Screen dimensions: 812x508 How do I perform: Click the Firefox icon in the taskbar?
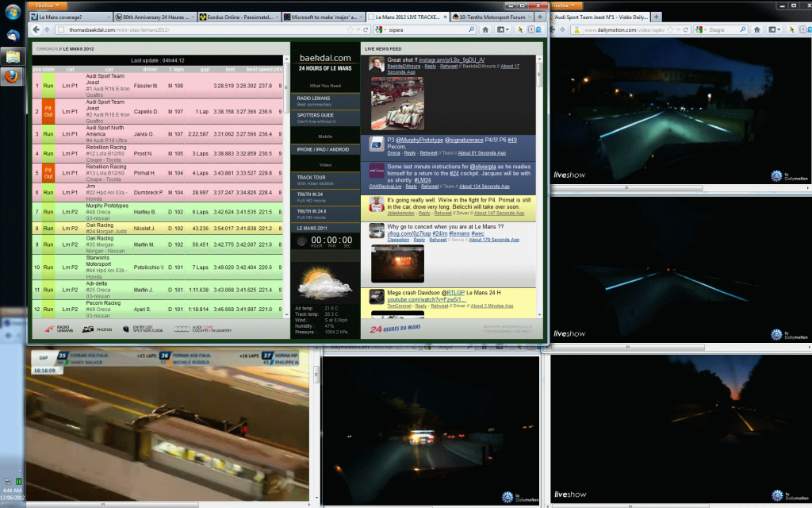13,77
